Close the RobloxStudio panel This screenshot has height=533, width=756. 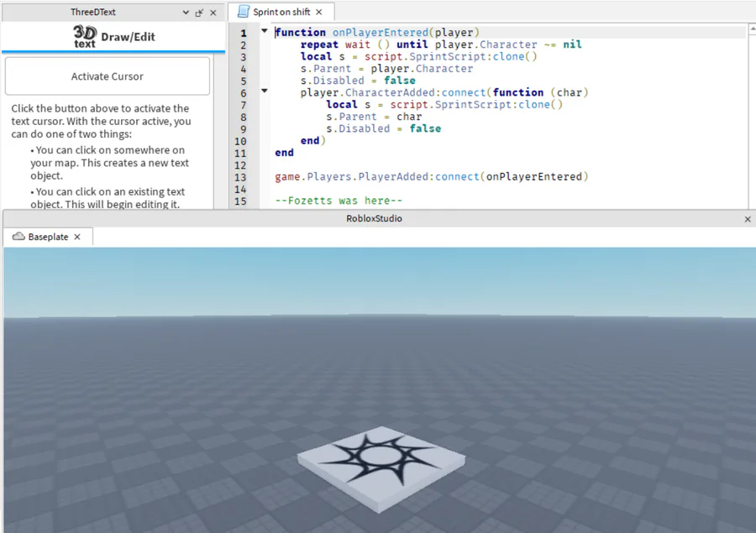coord(748,219)
